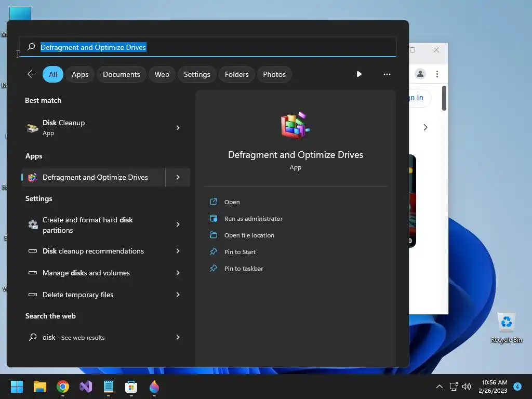The height and width of the screenshot is (399, 532).
Task: Click Open in the preview pane
Action: (232, 202)
